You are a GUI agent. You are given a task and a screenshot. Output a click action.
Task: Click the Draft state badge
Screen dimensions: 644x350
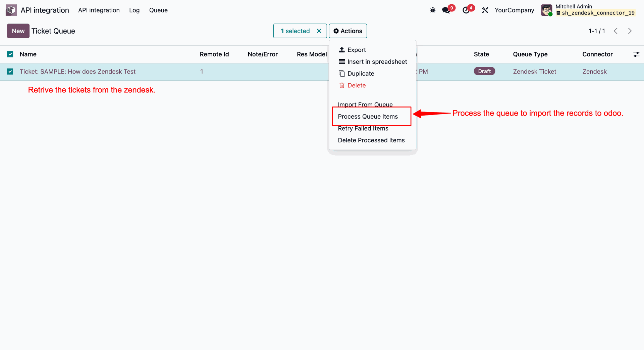point(484,71)
